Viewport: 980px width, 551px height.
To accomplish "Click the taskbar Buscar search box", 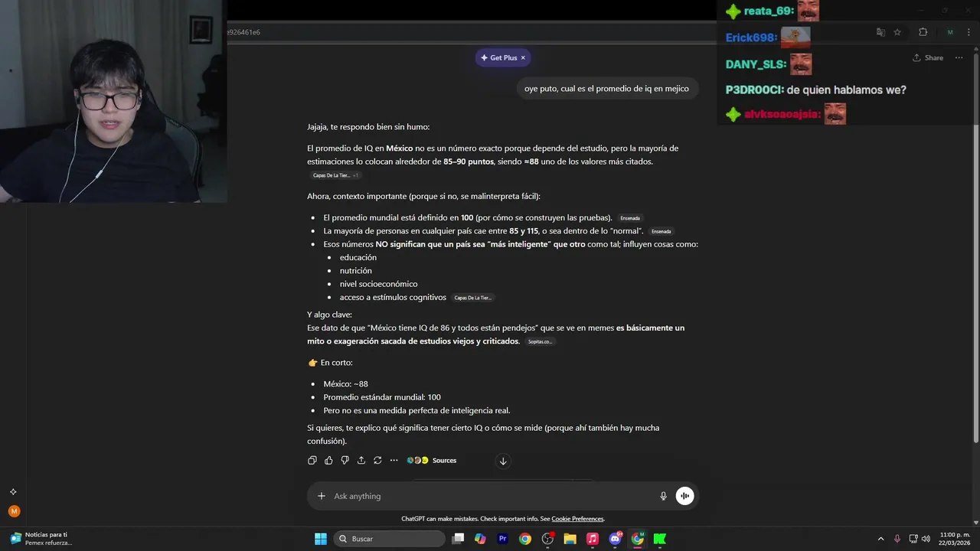I will 390,539.
